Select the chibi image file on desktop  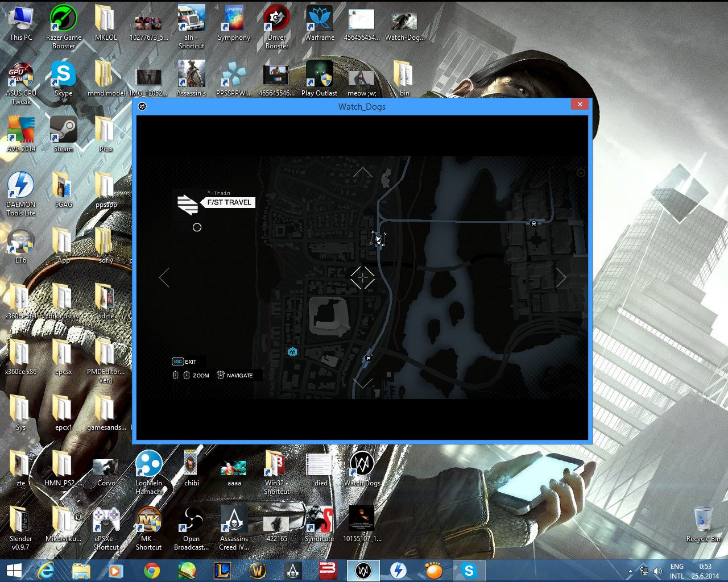(x=192, y=468)
